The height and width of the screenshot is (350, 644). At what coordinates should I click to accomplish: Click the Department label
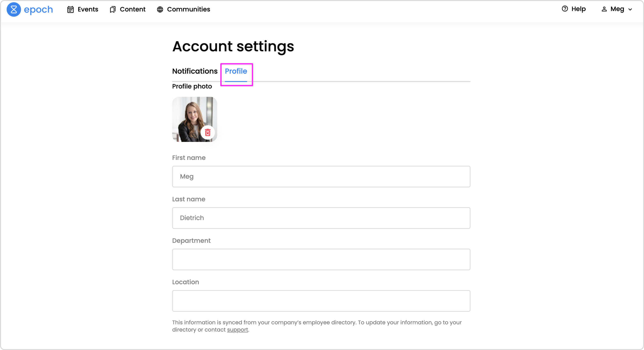point(191,241)
